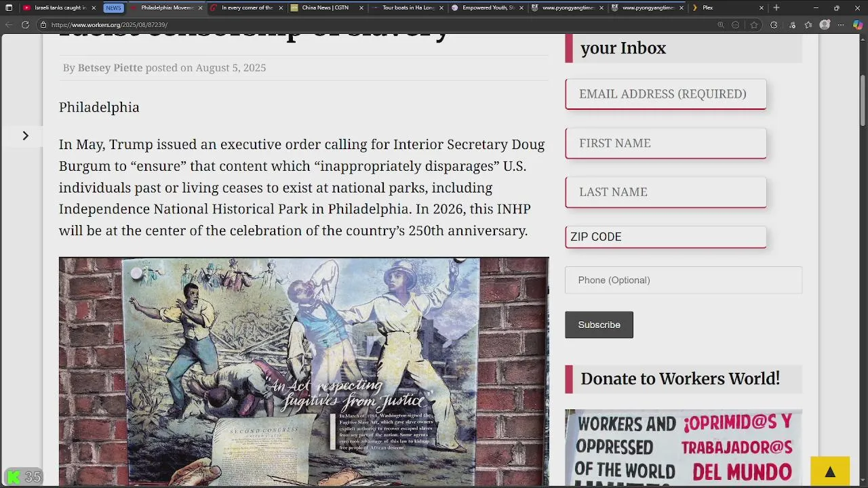Click the zoom magnifier icon in address bar

pyautogui.click(x=721, y=25)
